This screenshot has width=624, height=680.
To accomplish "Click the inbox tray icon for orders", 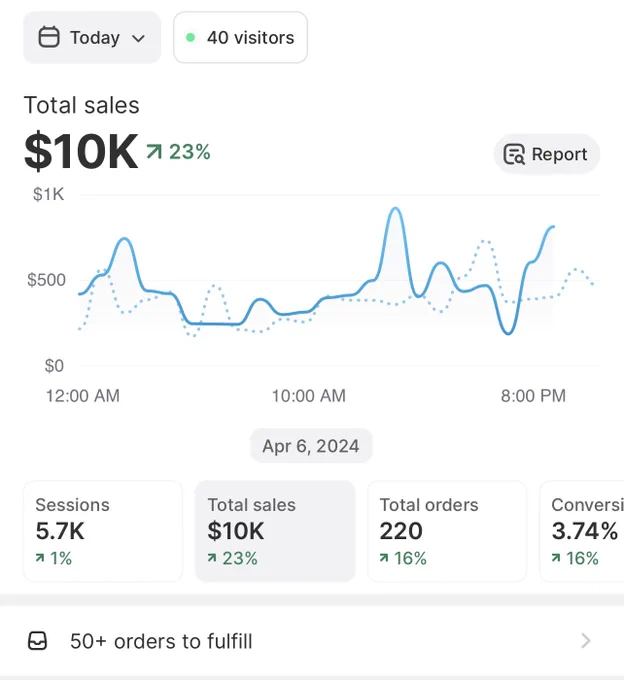I will point(37,641).
